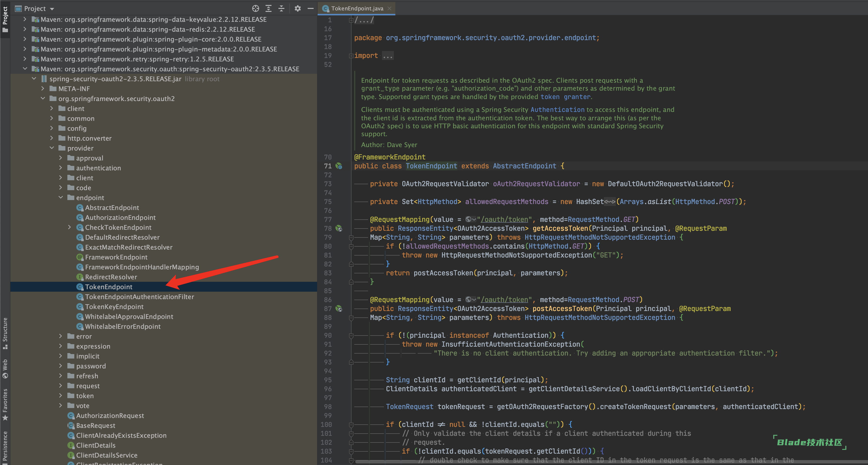Image resolution: width=868 pixels, height=465 pixels.
Task: Select the BaseRequest abstract class icon
Action: click(71, 425)
